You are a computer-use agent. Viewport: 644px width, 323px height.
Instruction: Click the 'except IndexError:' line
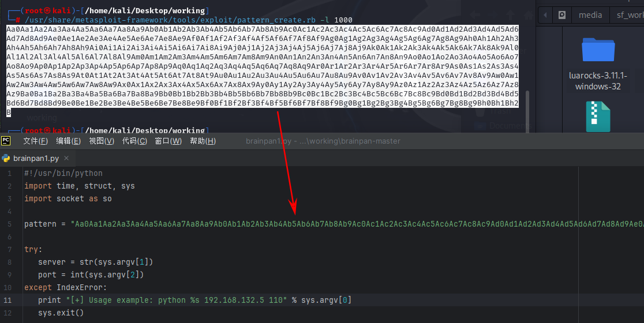click(65, 287)
